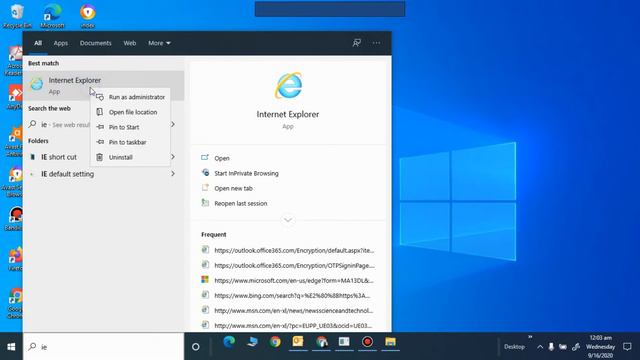Select the All search tab
Viewport: 640px width, 360px height.
(x=38, y=43)
